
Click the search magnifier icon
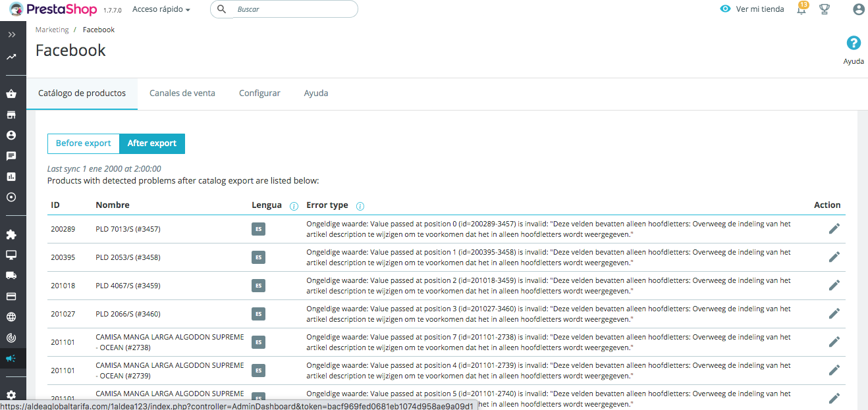click(222, 9)
